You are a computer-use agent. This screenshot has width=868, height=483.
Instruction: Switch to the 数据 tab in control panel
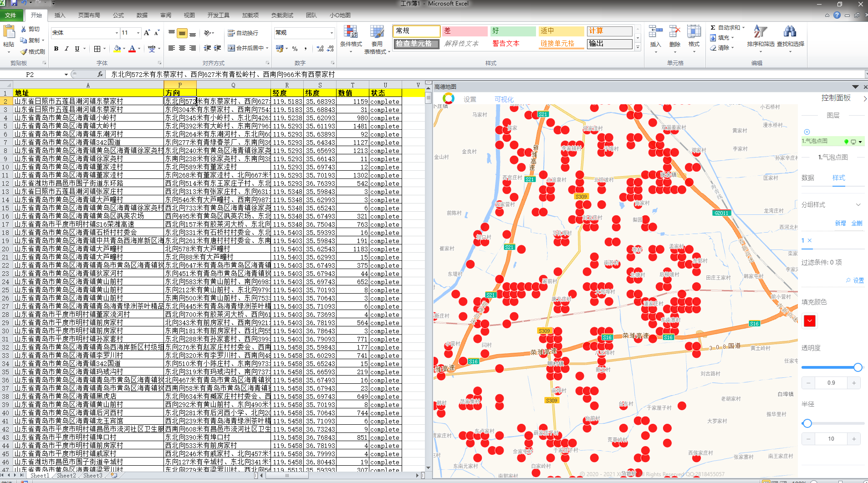coord(808,178)
